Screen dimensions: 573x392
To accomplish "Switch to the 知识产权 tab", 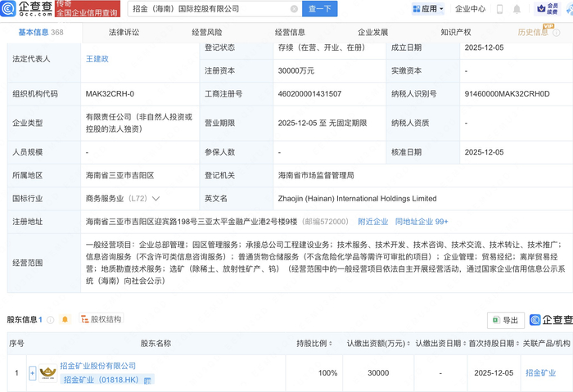I will click(455, 33).
